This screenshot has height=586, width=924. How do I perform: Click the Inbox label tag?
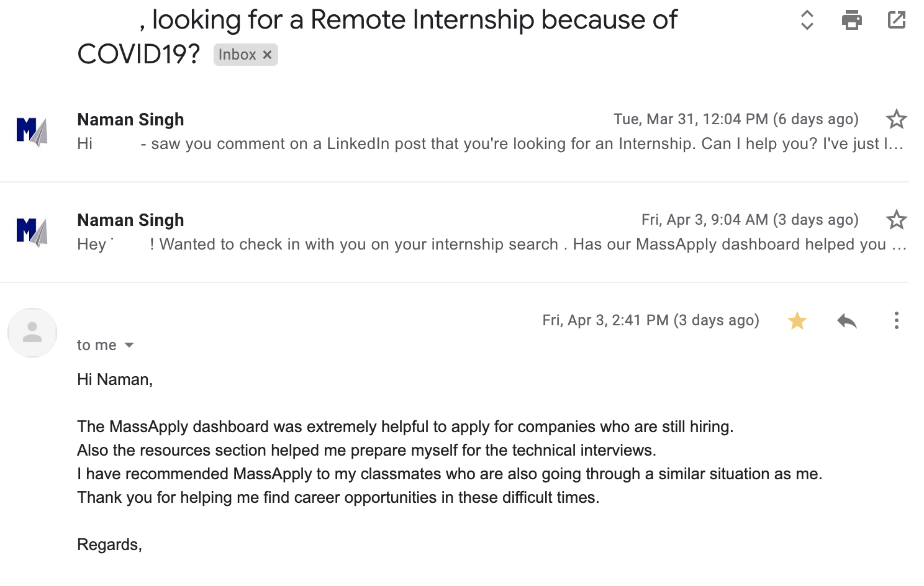(237, 55)
